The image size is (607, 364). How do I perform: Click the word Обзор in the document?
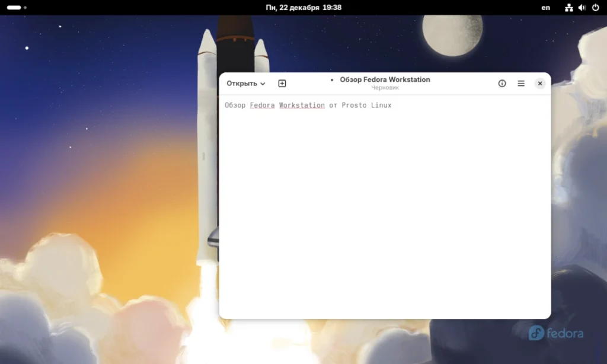click(235, 106)
